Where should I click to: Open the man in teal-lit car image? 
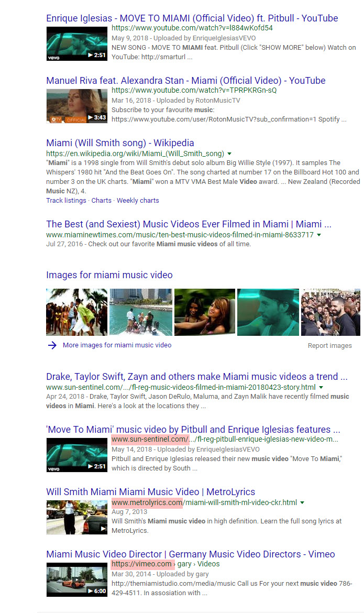(x=268, y=312)
